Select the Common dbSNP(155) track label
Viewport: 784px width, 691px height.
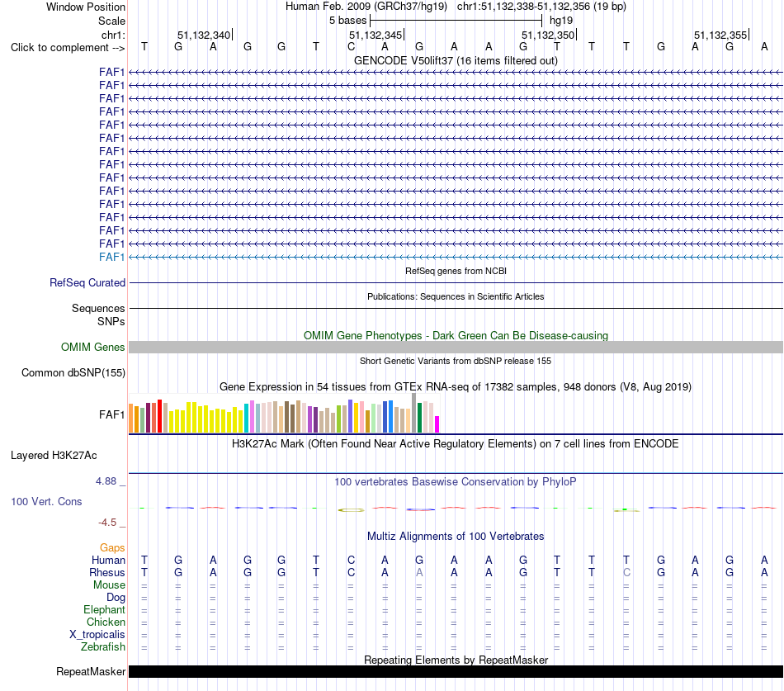[x=73, y=373]
